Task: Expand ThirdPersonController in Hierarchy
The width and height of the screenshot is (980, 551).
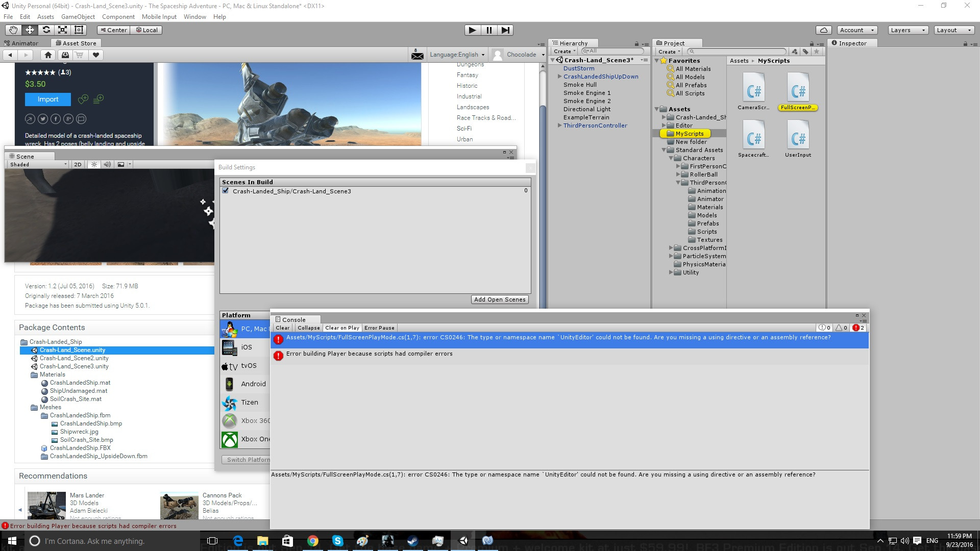Action: coord(559,126)
